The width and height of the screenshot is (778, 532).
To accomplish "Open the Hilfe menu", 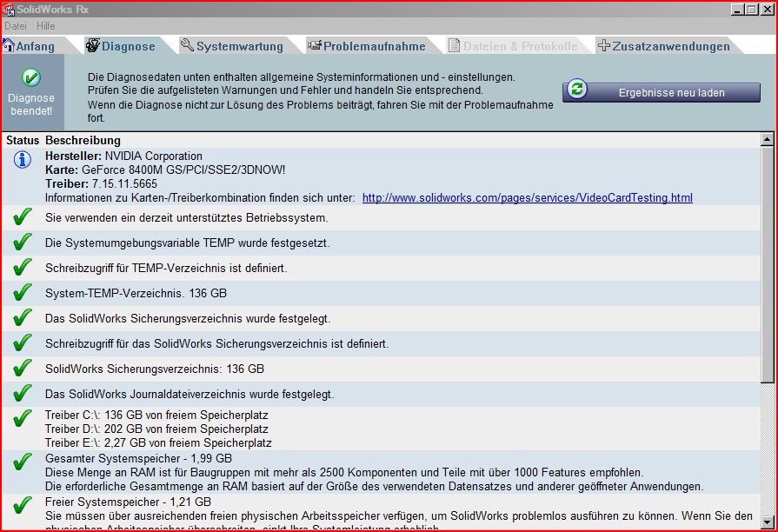I will (46, 26).
